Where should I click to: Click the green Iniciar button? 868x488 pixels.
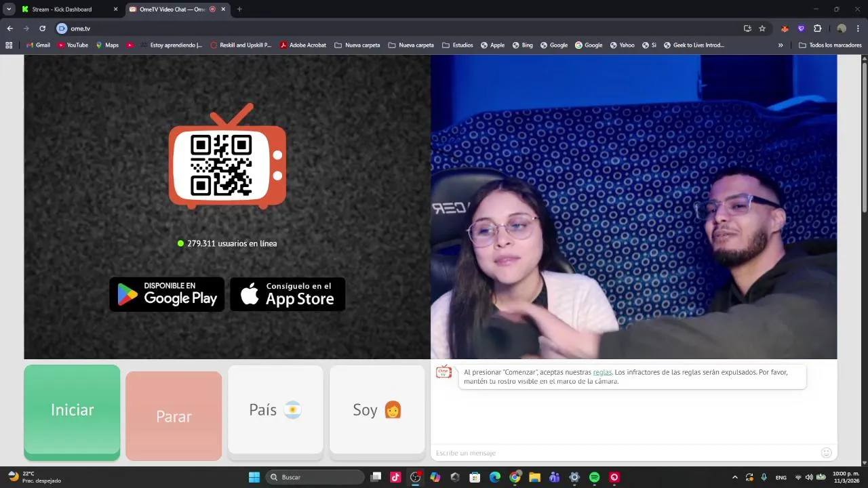point(72,412)
